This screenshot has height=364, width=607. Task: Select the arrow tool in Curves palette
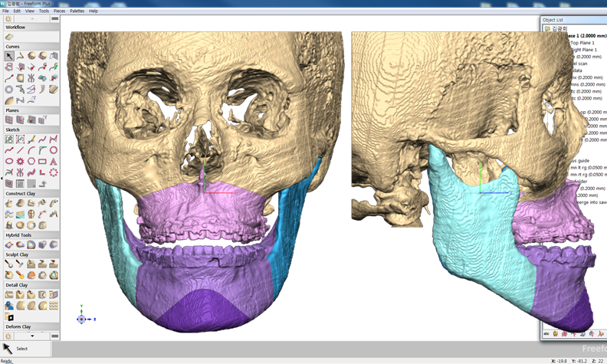pos(9,56)
